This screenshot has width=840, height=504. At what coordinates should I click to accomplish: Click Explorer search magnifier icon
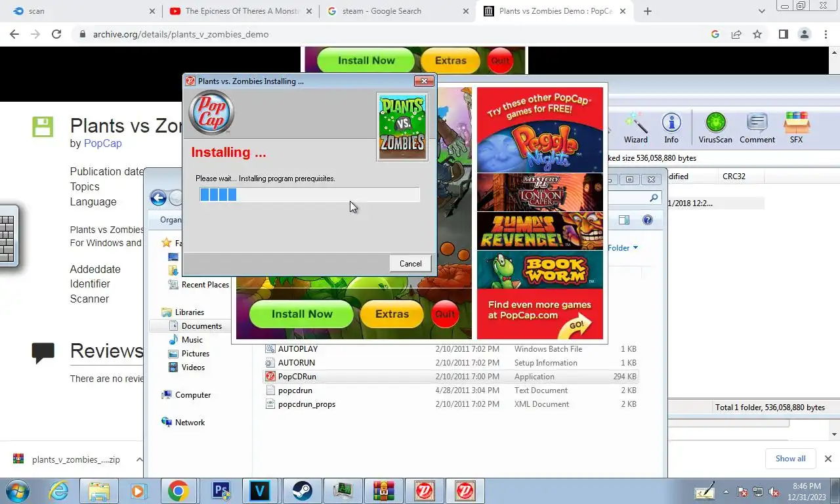coord(654,198)
